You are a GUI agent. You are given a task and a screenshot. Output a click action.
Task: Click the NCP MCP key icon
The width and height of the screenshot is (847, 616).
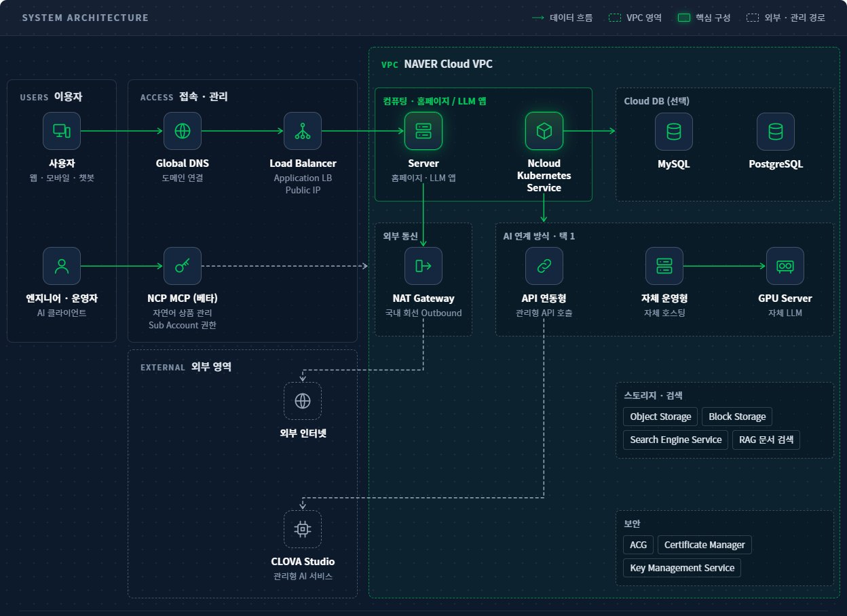click(x=183, y=266)
